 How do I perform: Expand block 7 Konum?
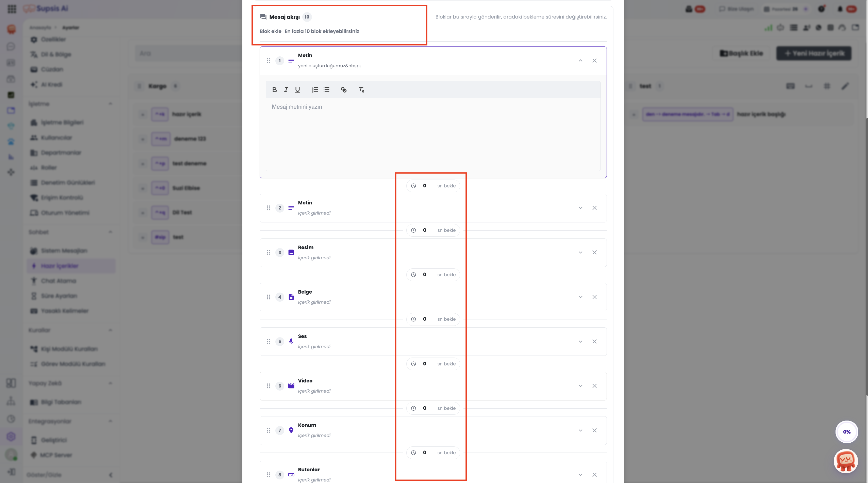tap(580, 430)
